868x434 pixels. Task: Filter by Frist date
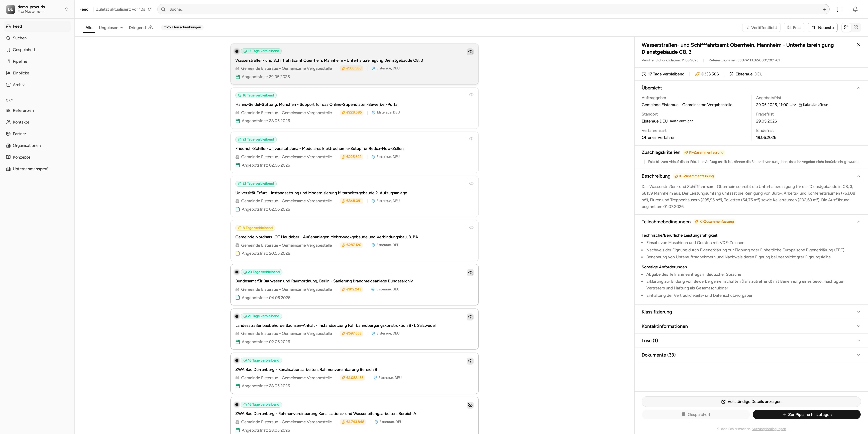point(794,28)
